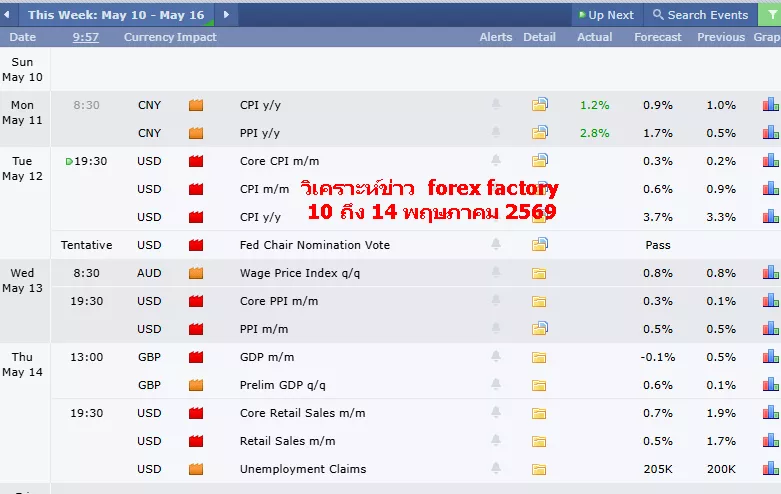Image resolution: width=781 pixels, height=494 pixels.
Task: Open detail folder for Fed Chair Nomination Vote
Action: [x=539, y=245]
